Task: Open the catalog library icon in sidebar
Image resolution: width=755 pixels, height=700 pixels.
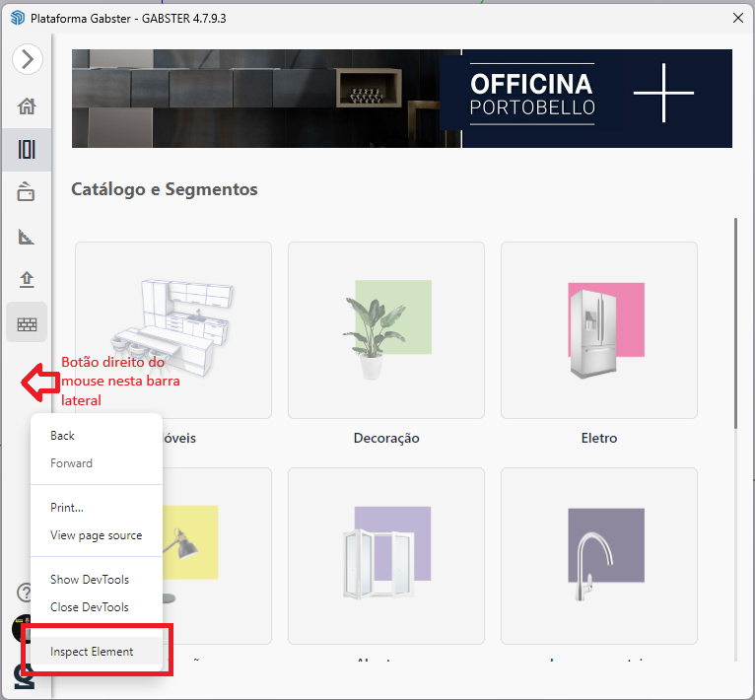Action: [27, 149]
